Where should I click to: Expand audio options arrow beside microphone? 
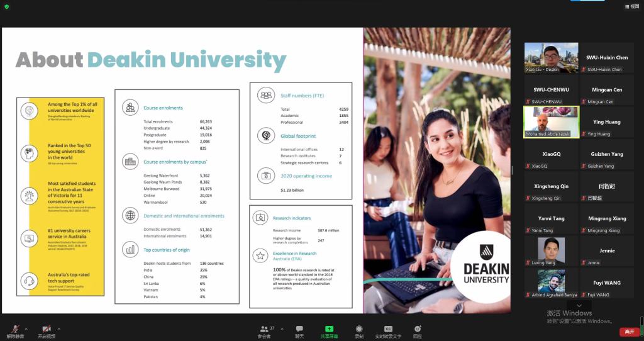[26, 328]
